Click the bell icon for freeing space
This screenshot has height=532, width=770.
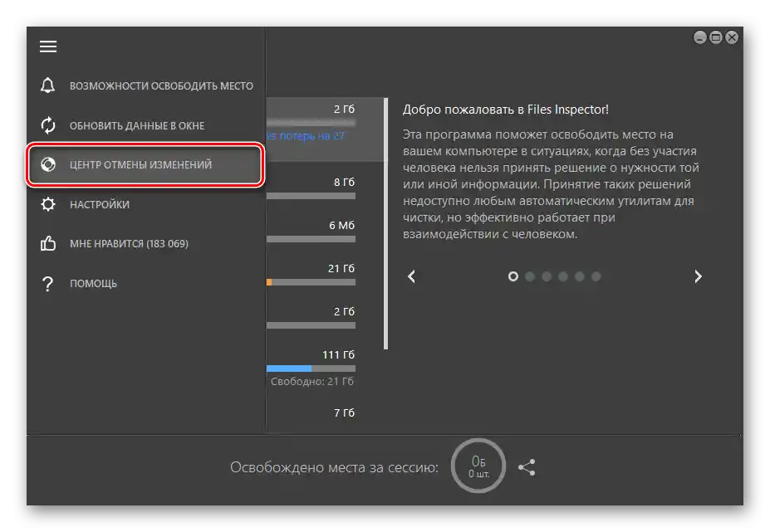pyautogui.click(x=47, y=85)
